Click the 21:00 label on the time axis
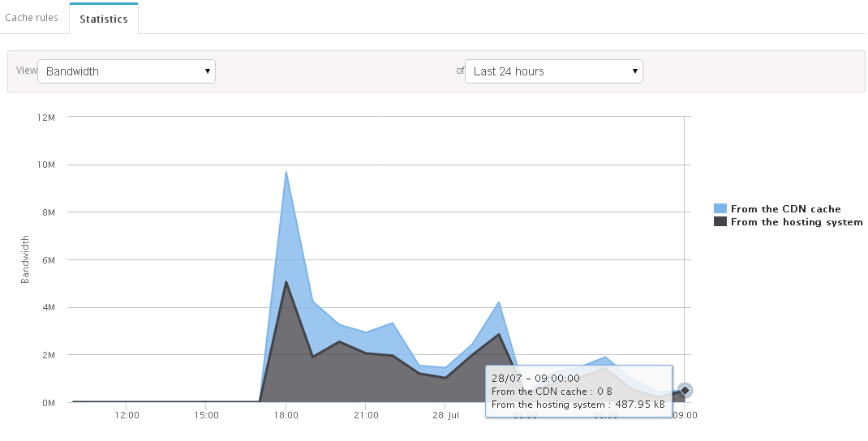Image resolution: width=868 pixels, height=441 pixels. [x=367, y=415]
